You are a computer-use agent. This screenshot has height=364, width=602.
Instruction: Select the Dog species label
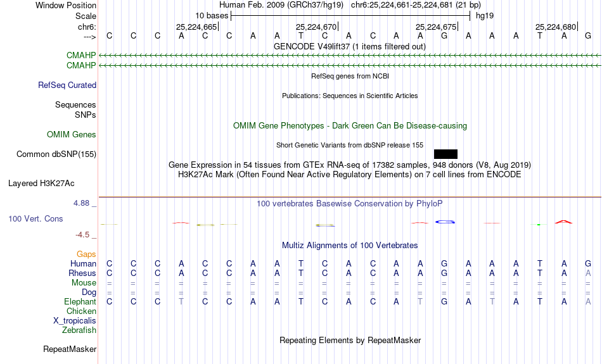point(89,292)
